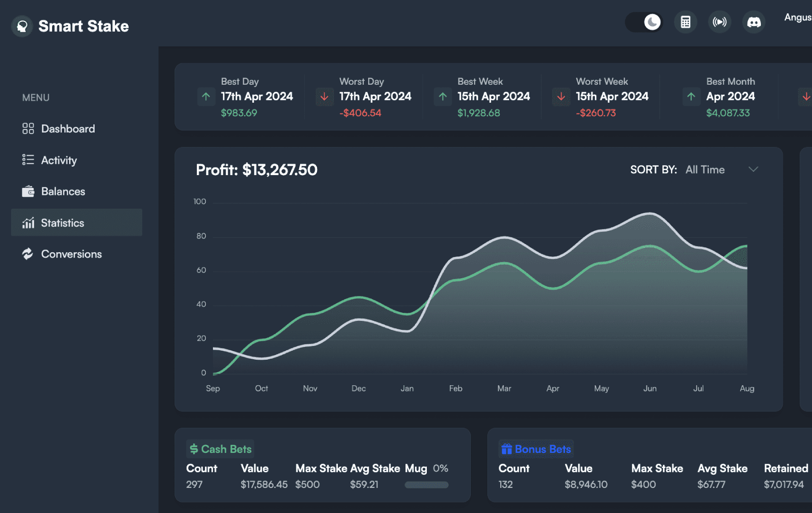
Task: Click the Balances wallet icon
Action: click(28, 191)
